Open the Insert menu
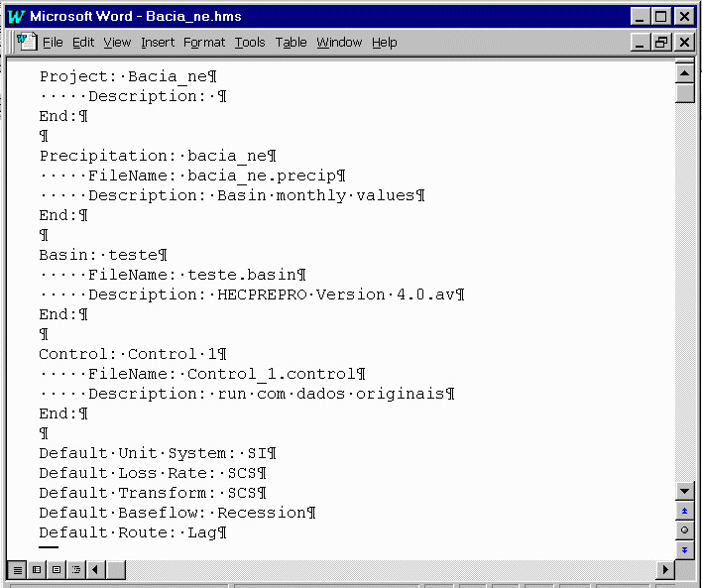Image resolution: width=702 pixels, height=588 pixels. [x=158, y=42]
